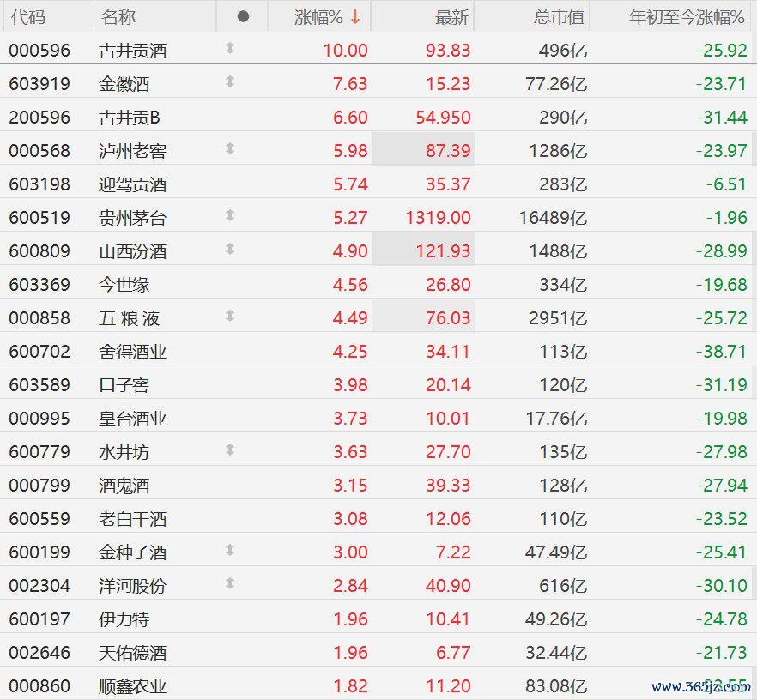The width and height of the screenshot is (757, 700).
Task: Click highlighted latest price 87.39
Action: [x=448, y=151]
